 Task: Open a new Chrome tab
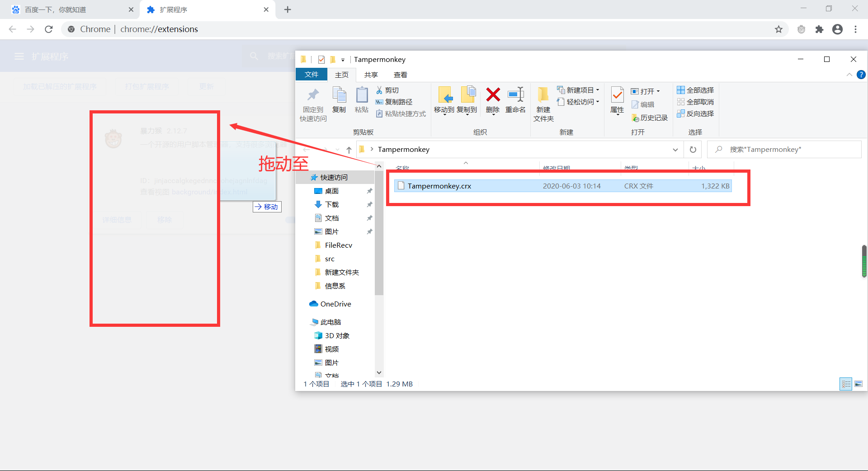[x=288, y=9]
